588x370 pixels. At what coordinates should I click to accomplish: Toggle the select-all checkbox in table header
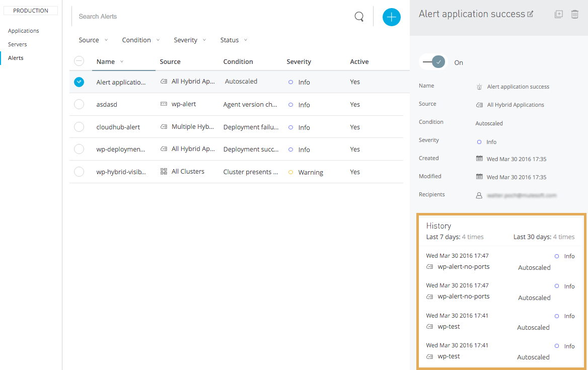coord(79,61)
